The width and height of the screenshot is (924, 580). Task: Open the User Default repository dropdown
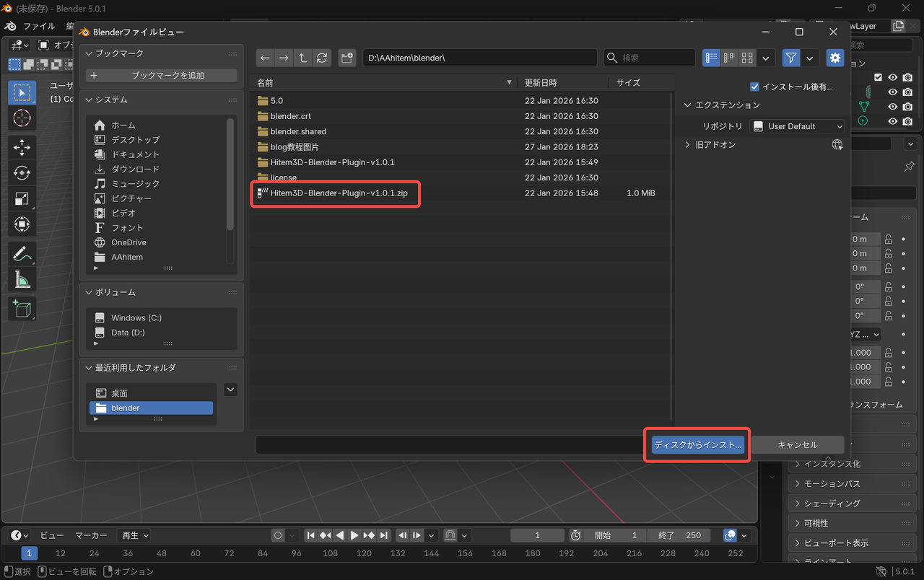(x=797, y=126)
